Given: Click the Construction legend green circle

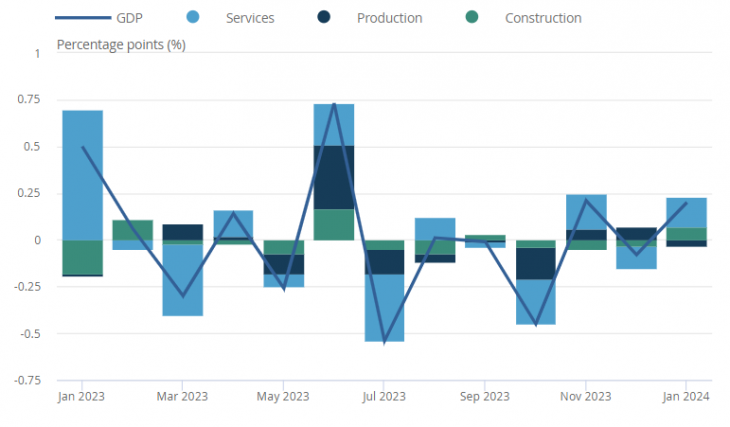Looking at the screenshot, I should coord(472,17).
